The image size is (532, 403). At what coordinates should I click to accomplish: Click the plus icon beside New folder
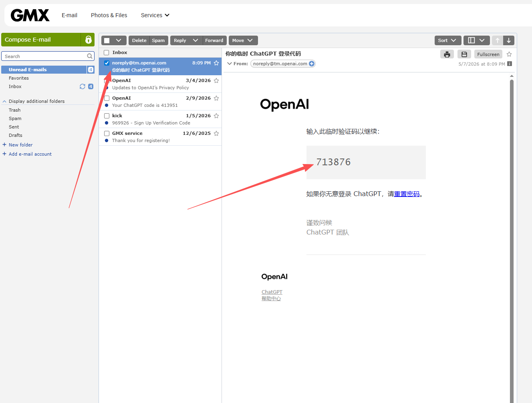pyautogui.click(x=4, y=144)
